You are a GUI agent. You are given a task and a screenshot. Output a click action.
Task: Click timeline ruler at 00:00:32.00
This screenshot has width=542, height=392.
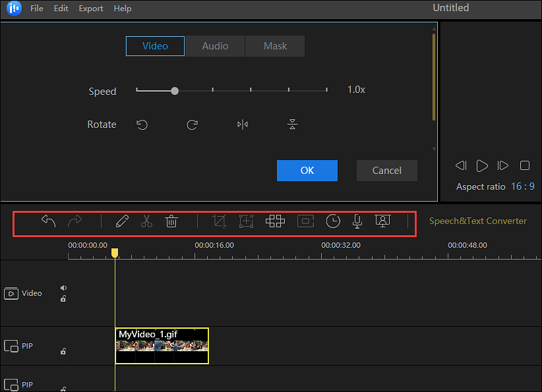[341, 246]
